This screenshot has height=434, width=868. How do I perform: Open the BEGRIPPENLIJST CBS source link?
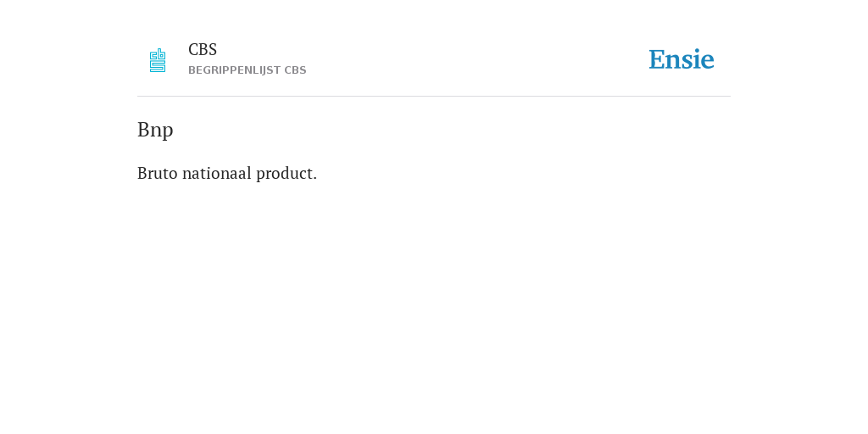click(247, 70)
